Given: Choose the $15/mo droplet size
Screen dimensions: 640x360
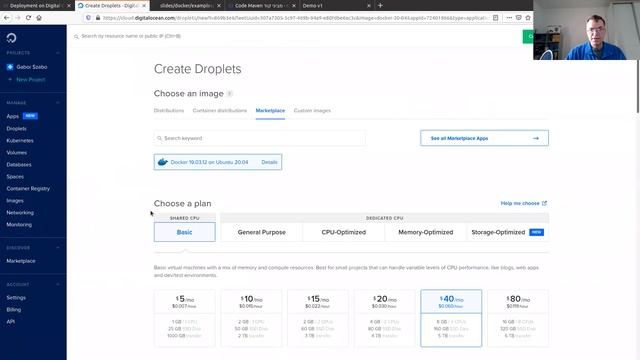Looking at the screenshot, I should [318, 318].
